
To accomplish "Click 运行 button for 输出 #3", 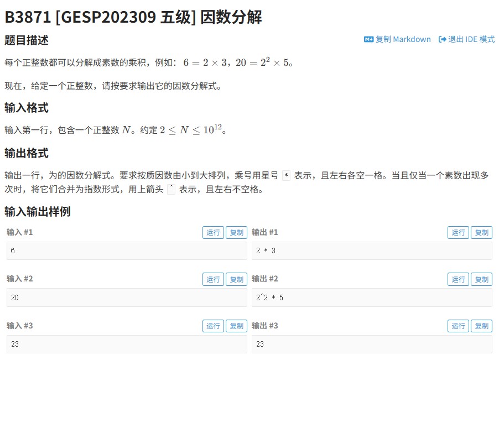I will [x=458, y=326].
